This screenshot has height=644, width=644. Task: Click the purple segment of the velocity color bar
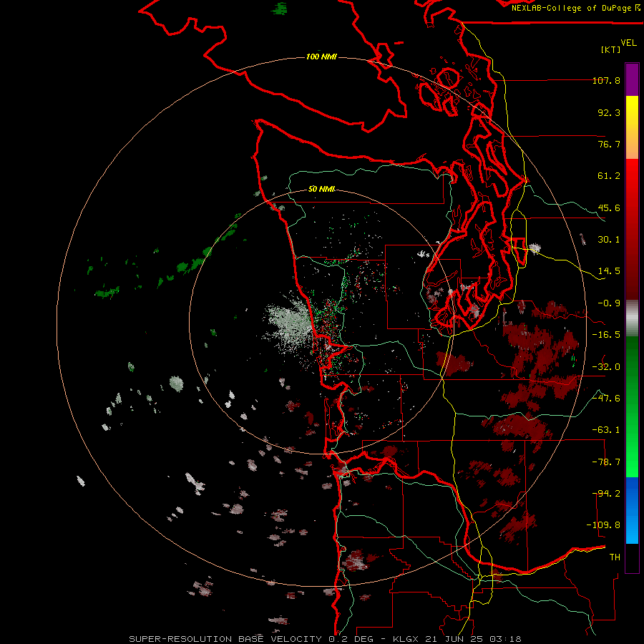point(632,79)
